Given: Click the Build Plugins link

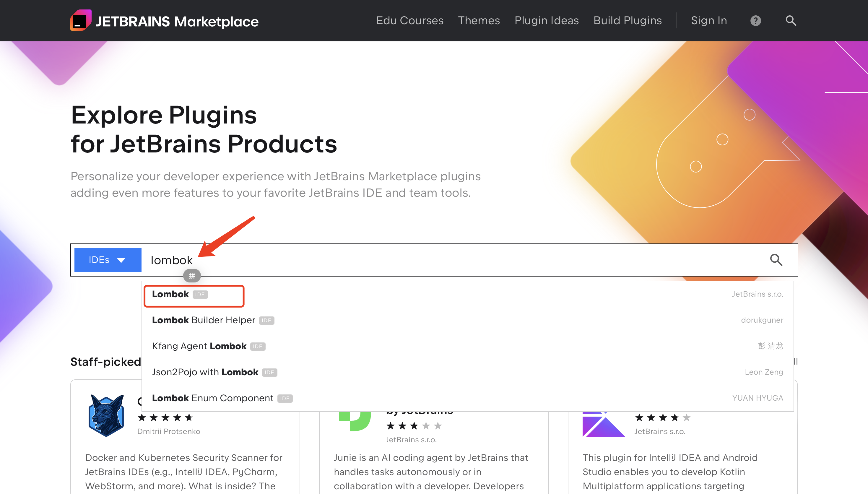Looking at the screenshot, I should (627, 21).
